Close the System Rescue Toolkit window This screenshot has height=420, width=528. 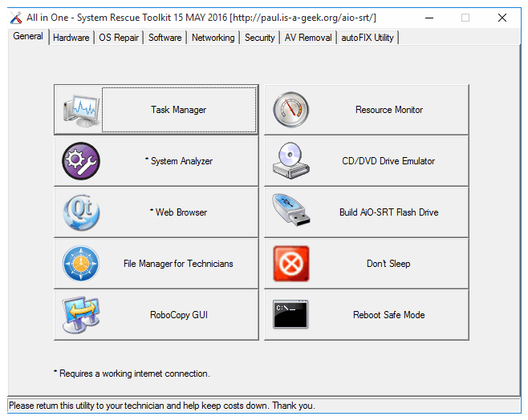pos(502,18)
